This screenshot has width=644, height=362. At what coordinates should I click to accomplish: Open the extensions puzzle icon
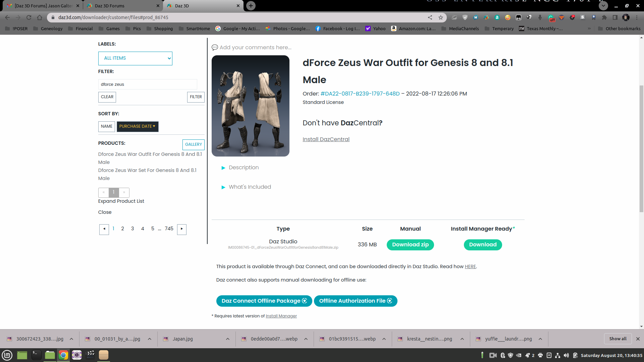point(604,17)
